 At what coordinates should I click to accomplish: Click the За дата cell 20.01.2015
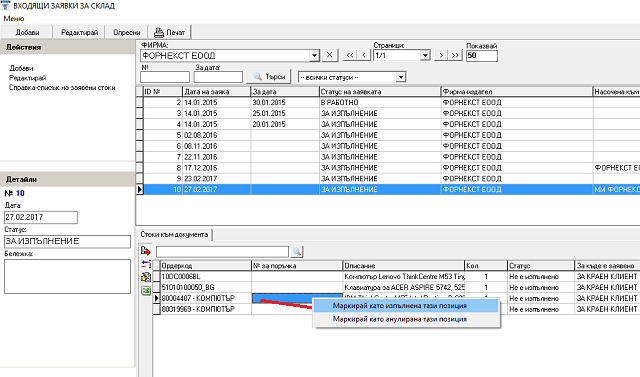point(285,124)
